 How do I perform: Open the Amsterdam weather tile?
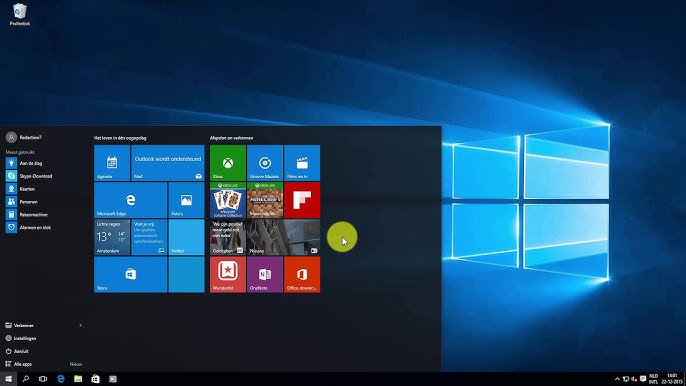[112, 237]
